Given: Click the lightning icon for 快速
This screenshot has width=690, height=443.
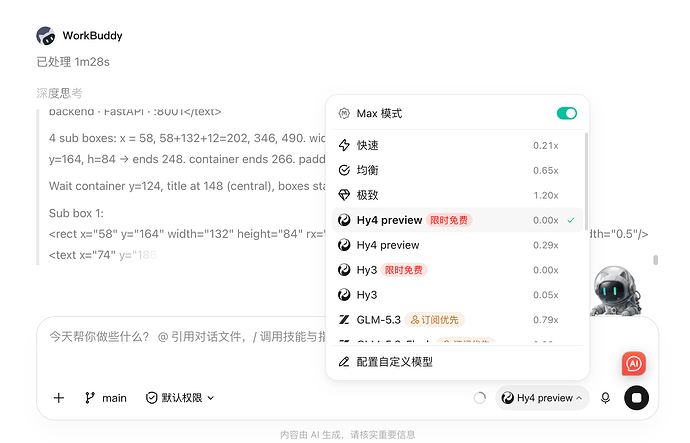Looking at the screenshot, I should point(344,145).
